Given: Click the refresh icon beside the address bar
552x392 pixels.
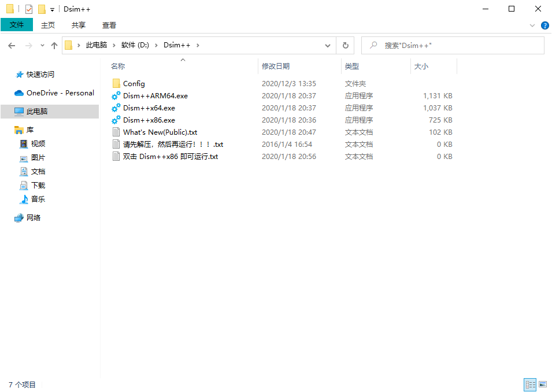Looking at the screenshot, I should (x=345, y=45).
